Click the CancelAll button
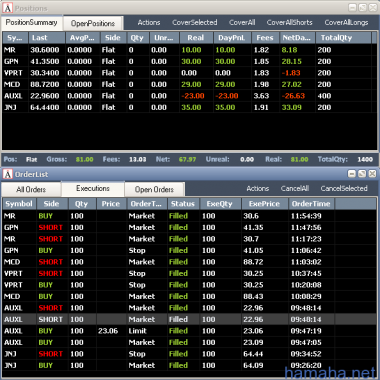The width and height of the screenshot is (380, 380). point(295,189)
